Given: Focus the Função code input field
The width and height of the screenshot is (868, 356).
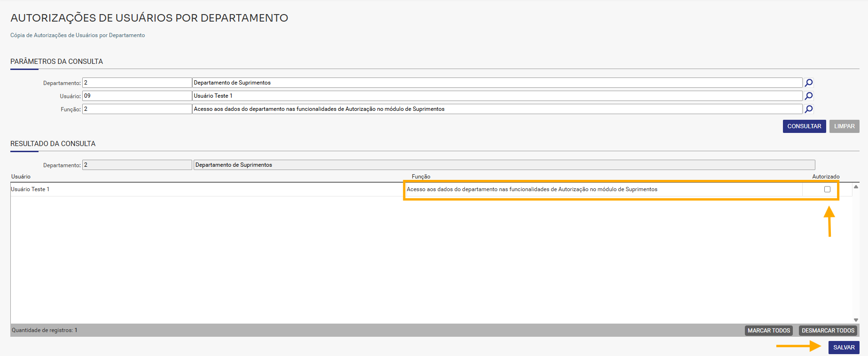Looking at the screenshot, I should coord(137,109).
